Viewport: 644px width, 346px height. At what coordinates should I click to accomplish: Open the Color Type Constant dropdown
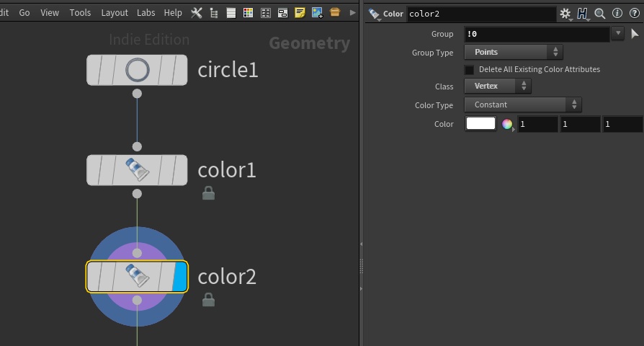523,105
